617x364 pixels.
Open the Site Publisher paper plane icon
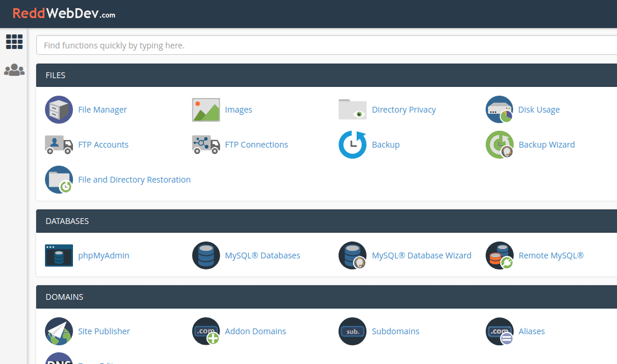59,331
